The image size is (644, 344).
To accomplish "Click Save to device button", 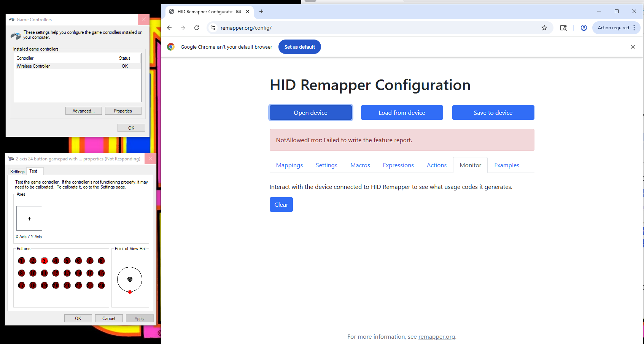I will click(493, 113).
